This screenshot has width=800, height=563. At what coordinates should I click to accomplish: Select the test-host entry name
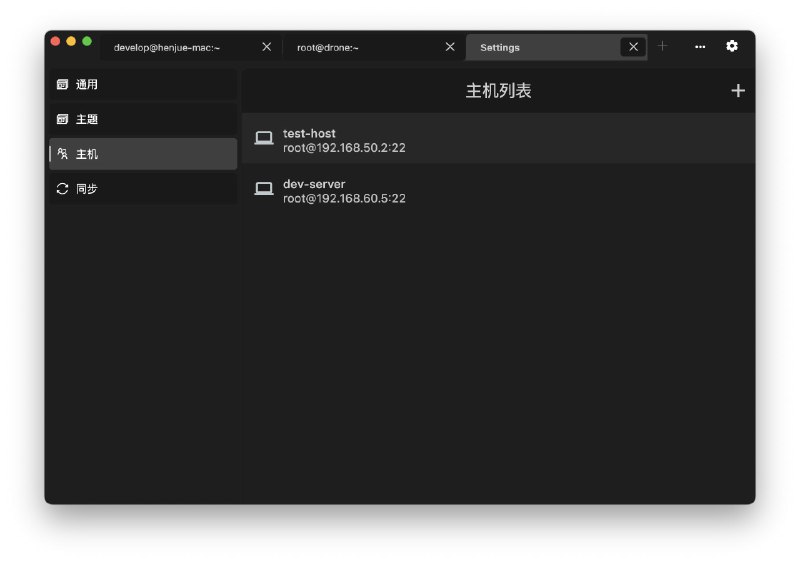pos(309,133)
